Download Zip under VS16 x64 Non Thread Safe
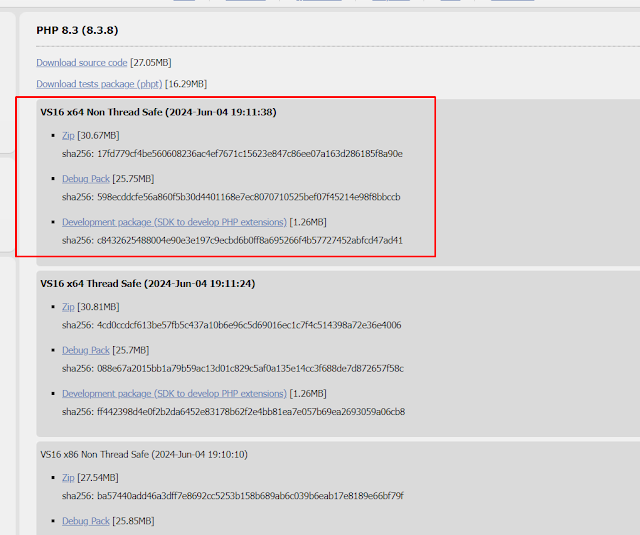The width and height of the screenshot is (640, 535). [x=68, y=135]
